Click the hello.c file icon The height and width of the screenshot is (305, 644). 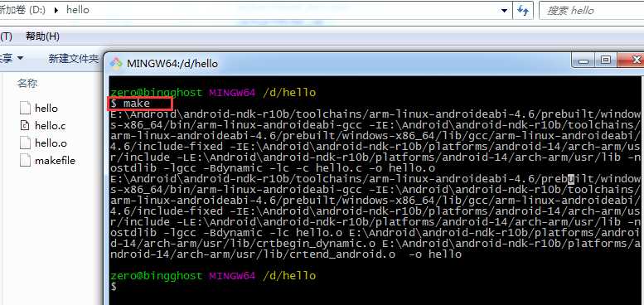point(25,126)
